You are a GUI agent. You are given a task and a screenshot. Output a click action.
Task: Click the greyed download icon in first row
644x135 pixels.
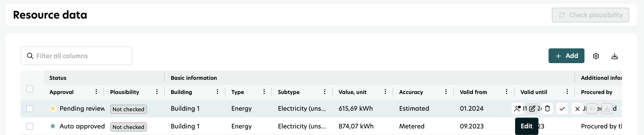(607, 109)
